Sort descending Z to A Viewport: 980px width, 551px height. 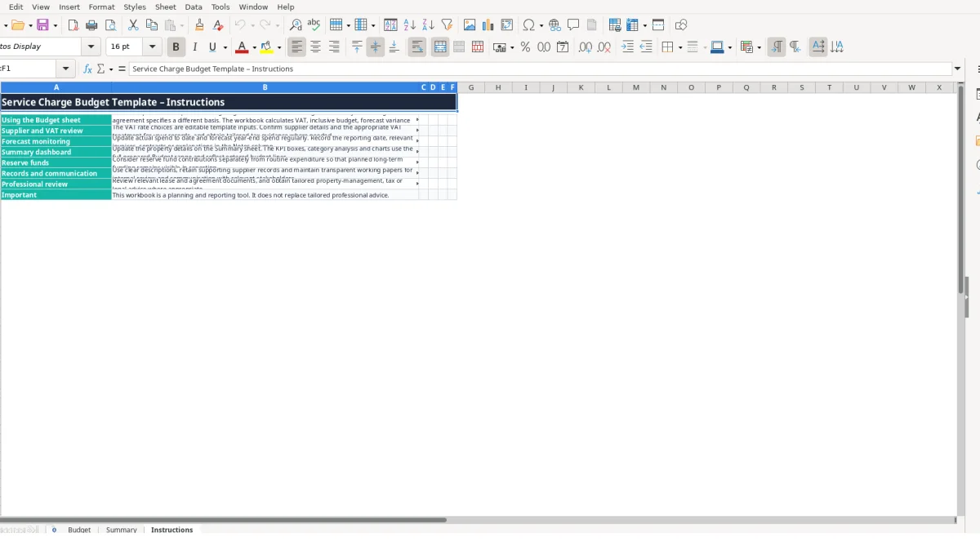[428, 25]
